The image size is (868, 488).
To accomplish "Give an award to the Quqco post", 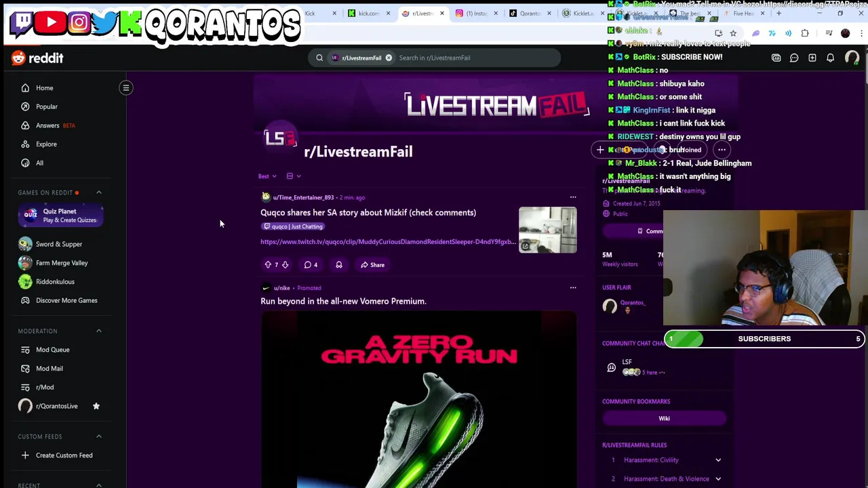I will (339, 264).
